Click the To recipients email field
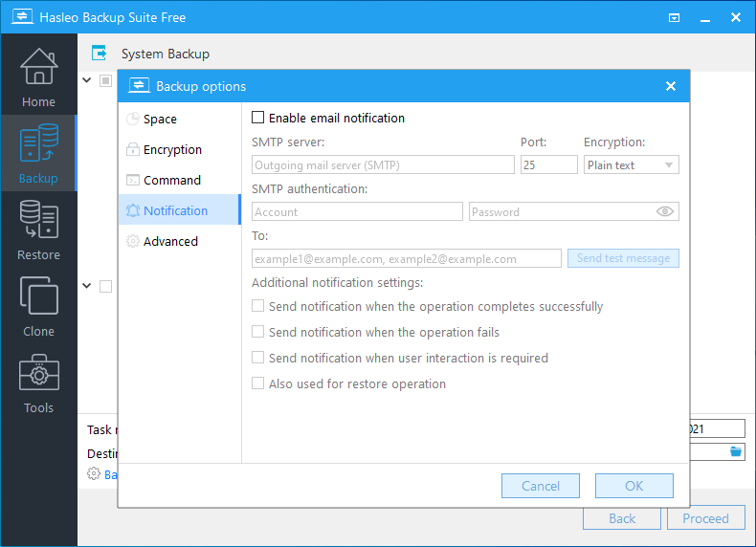The image size is (756, 547). coord(407,258)
